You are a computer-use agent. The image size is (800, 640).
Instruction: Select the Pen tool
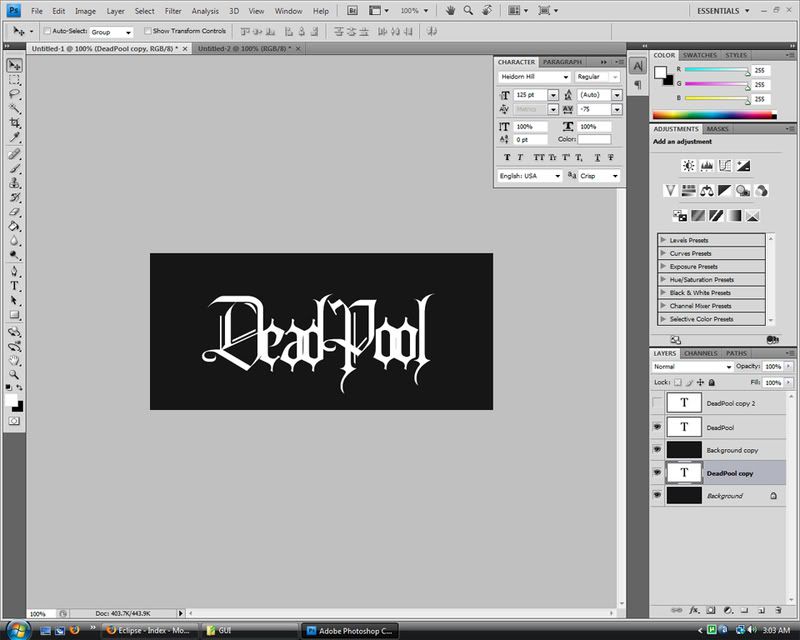coord(14,271)
